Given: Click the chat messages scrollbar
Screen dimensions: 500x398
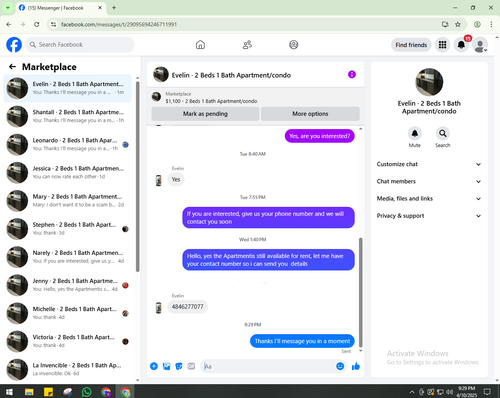Looking at the screenshot, I should click(x=360, y=292).
